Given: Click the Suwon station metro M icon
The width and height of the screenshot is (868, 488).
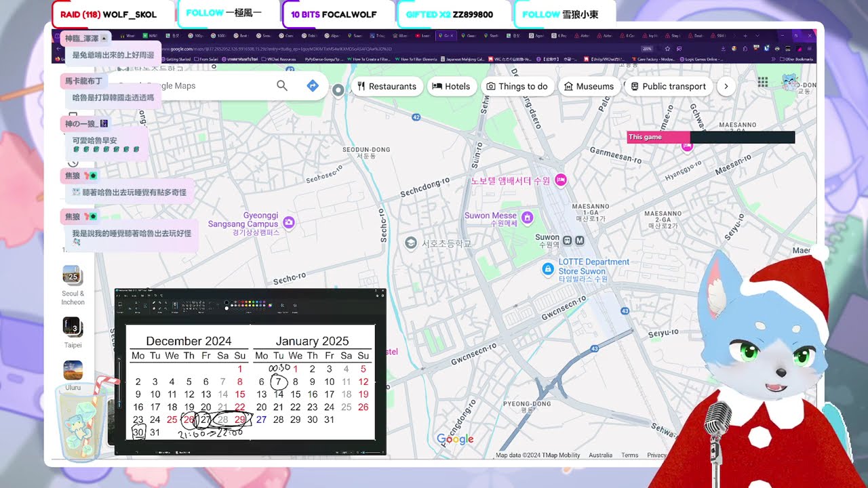Looking at the screenshot, I should (x=579, y=240).
